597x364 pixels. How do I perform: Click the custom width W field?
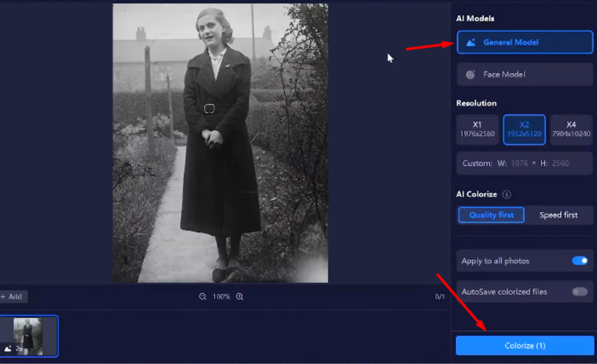click(x=519, y=164)
